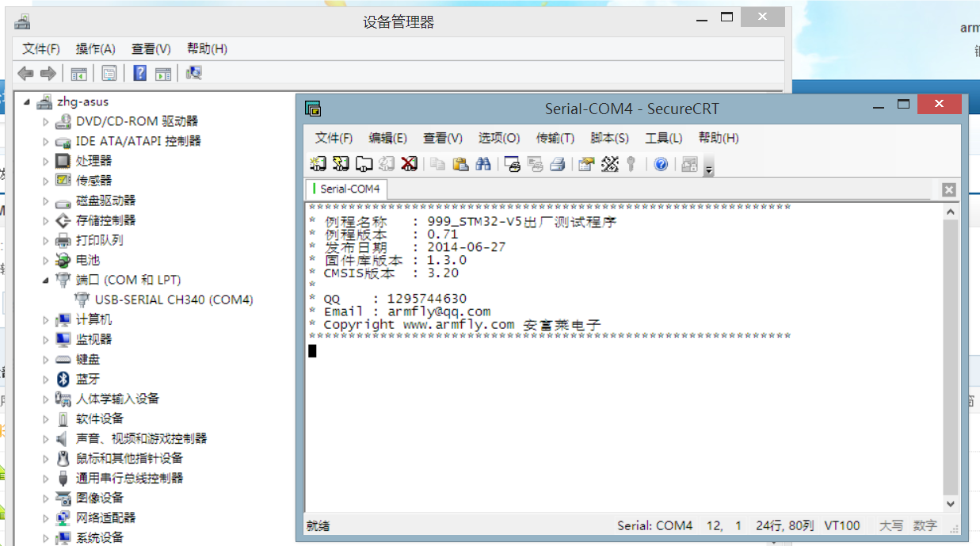Open Session Options properties icon
This screenshot has width=980, height=546.
pyautogui.click(x=586, y=164)
